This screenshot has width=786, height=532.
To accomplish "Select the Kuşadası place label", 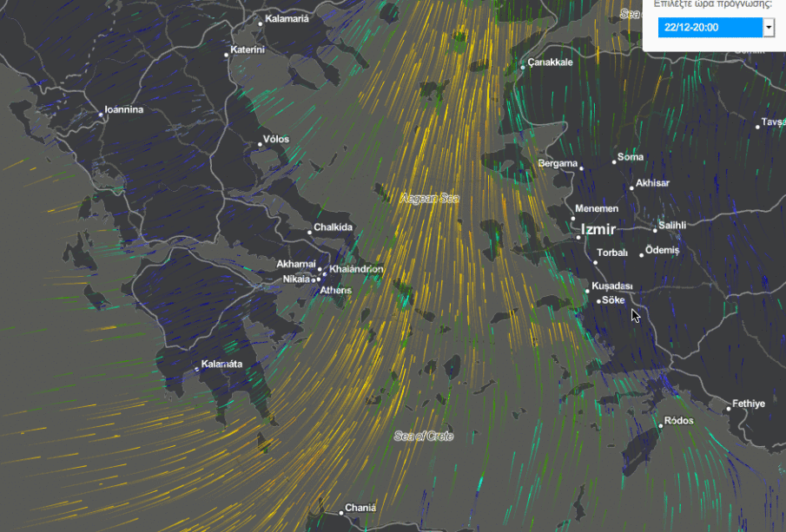I will click(612, 286).
